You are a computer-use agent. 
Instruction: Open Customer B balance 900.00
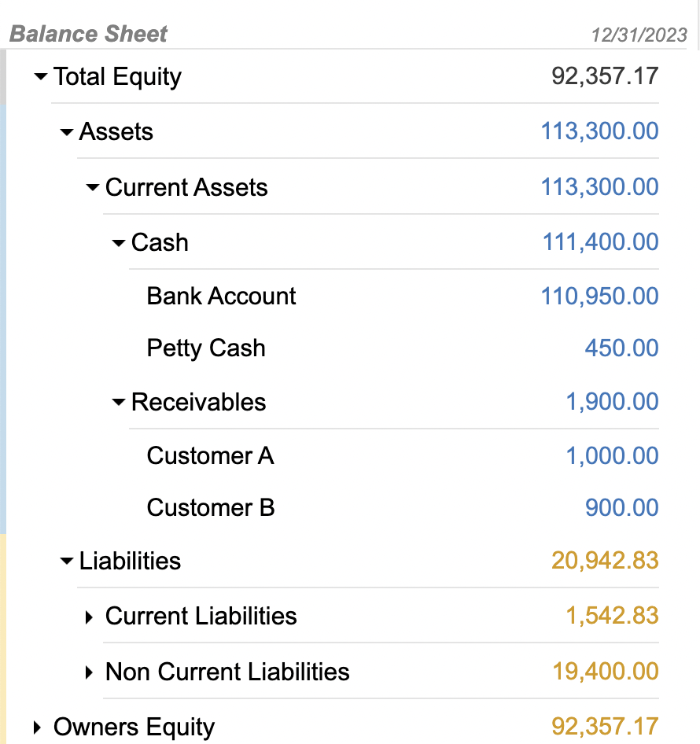(622, 507)
